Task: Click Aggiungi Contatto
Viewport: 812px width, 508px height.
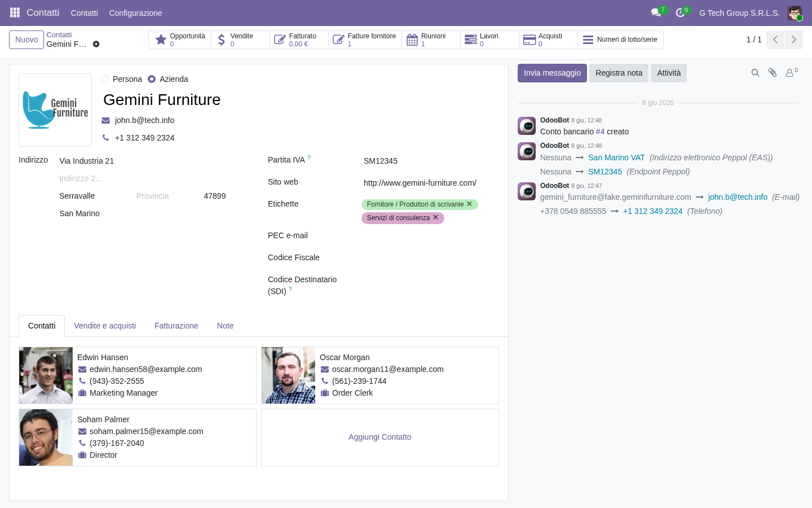Action: tap(379, 437)
